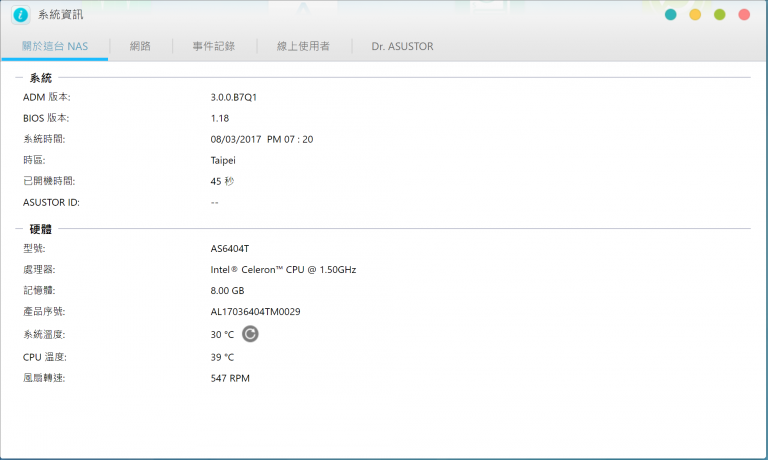Click the memory value 8.00 GB
The width and height of the screenshot is (768, 460).
pos(227,291)
